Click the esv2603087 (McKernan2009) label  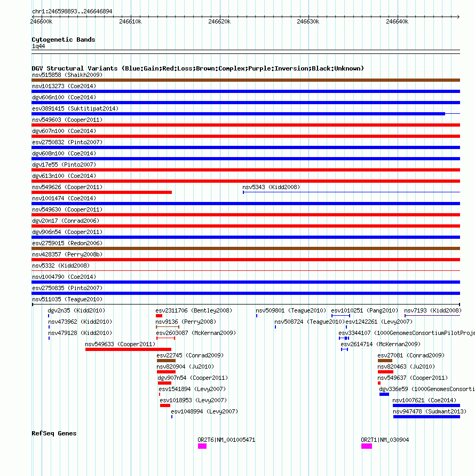point(196,333)
